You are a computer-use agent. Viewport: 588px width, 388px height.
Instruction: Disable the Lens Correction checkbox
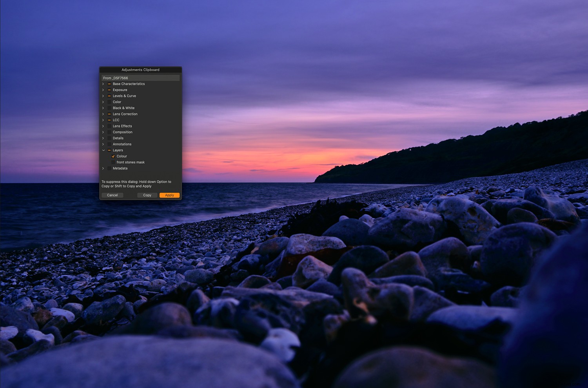[109, 114]
